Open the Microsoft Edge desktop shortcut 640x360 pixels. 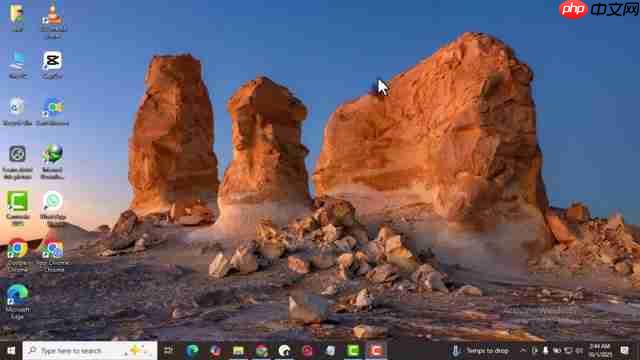pos(17,302)
